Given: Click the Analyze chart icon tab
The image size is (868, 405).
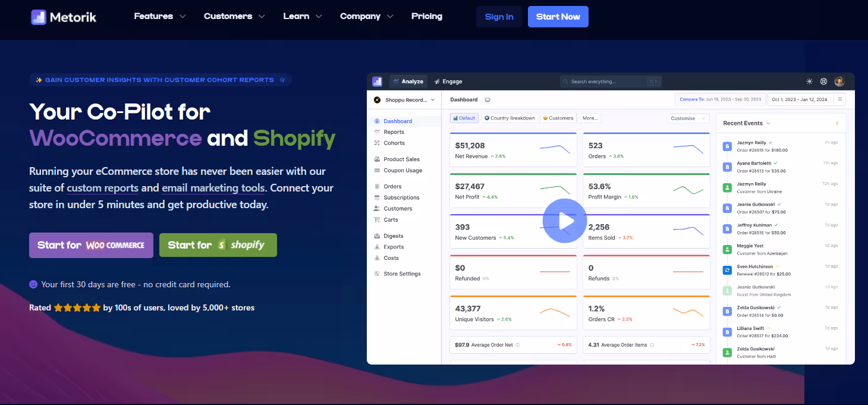Looking at the screenshot, I should (408, 81).
